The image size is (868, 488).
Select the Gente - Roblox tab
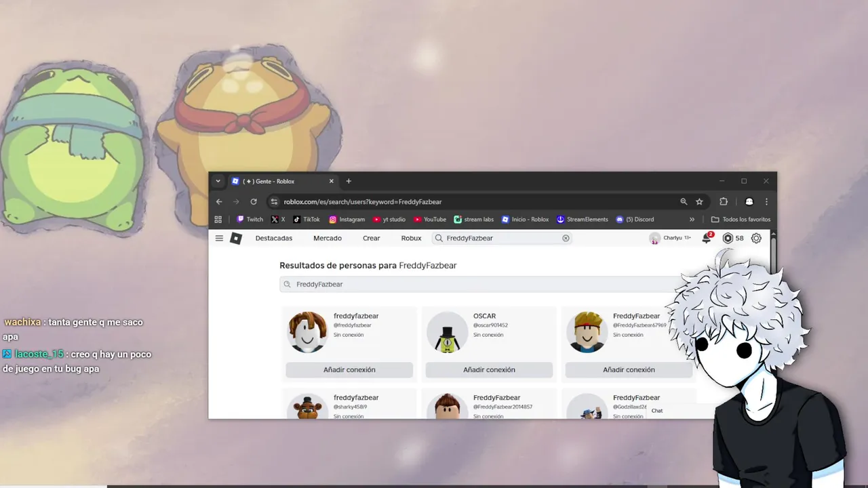283,181
